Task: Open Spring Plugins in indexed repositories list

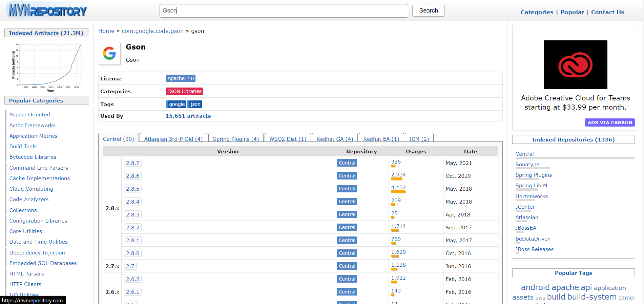Action: (534, 175)
